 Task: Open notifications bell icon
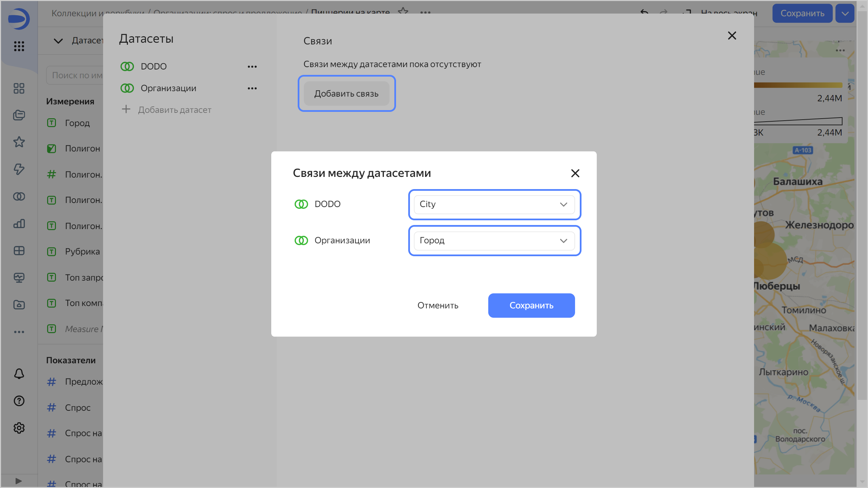(x=19, y=374)
